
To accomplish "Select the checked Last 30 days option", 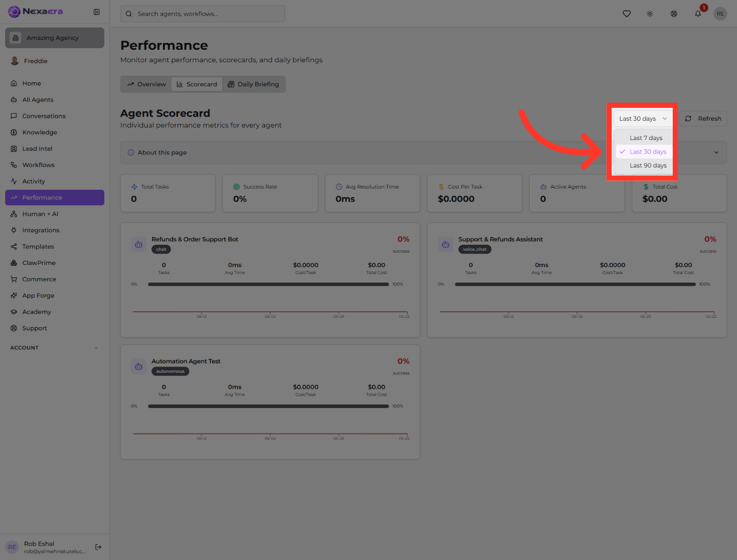I will coord(644,152).
